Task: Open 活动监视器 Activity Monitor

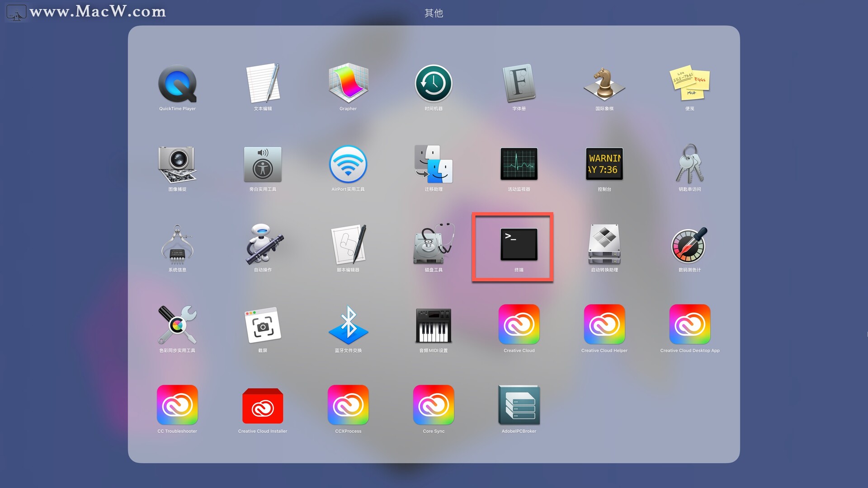Action: [519, 164]
